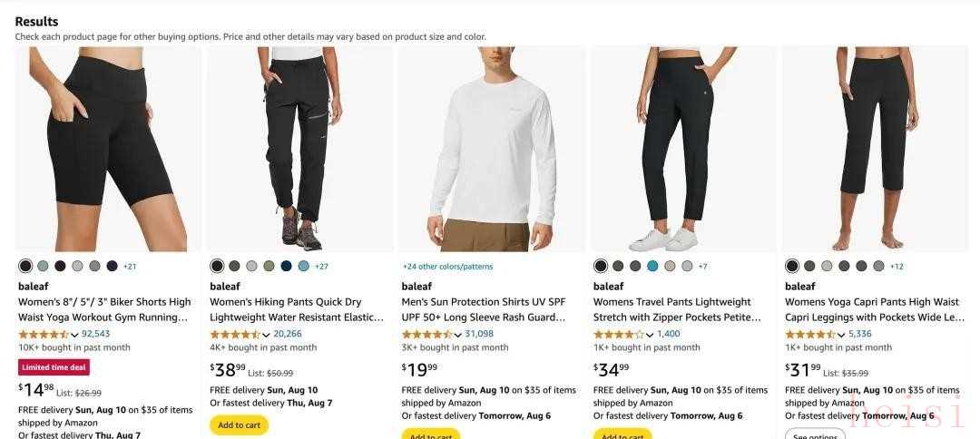The height and width of the screenshot is (439, 980).
Task: Select the teal color swatch on Travel Pants
Action: tap(652, 266)
